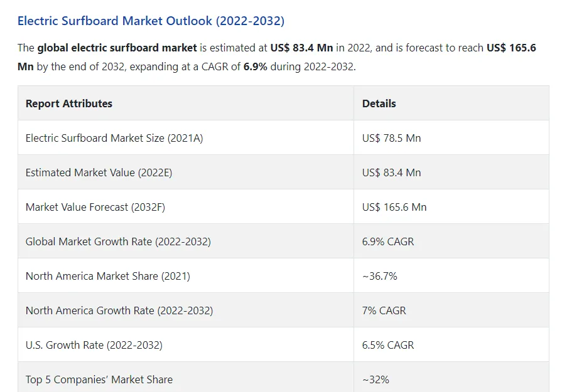Click the US$ 83.4 Mn table value
This screenshot has width=562, height=392.
click(x=391, y=172)
